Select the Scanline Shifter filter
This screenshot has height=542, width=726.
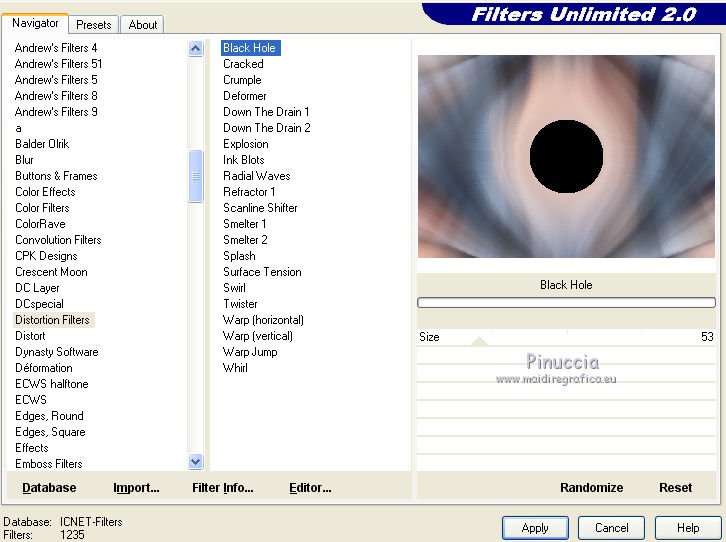point(260,208)
